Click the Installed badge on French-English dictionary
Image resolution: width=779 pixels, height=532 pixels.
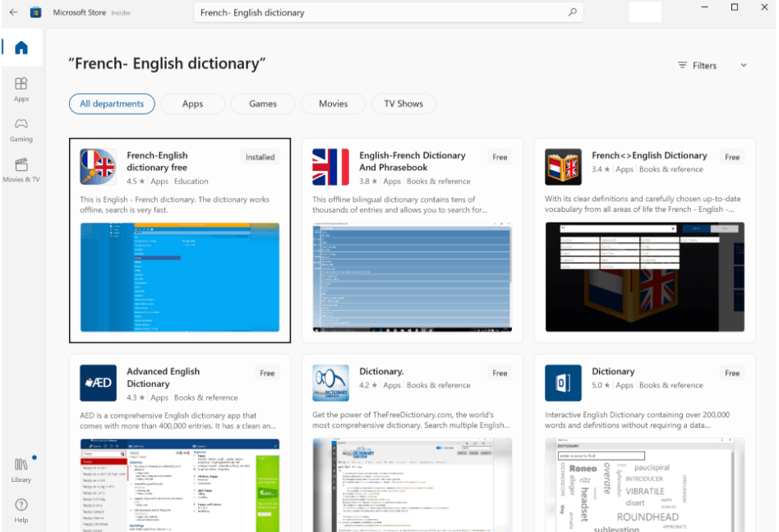[x=260, y=157]
